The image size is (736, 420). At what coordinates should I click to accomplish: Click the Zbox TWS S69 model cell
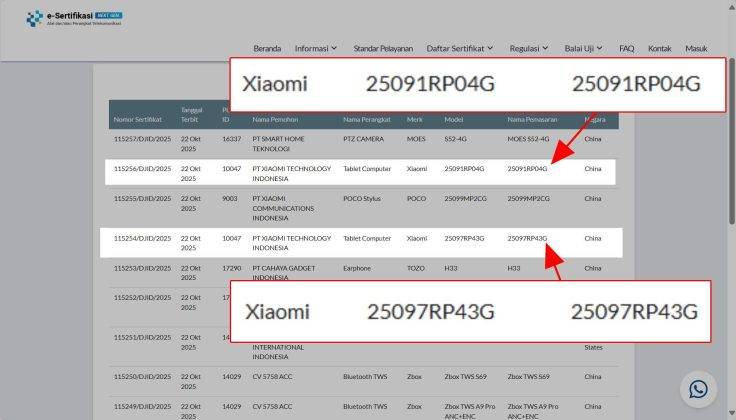[466, 376]
